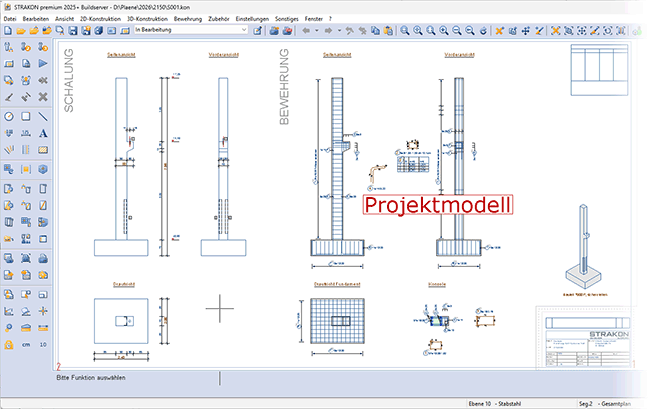Screen dimensions: 650x409
Task: Click 'Ebene 10' in the status bar
Action: [482, 402]
